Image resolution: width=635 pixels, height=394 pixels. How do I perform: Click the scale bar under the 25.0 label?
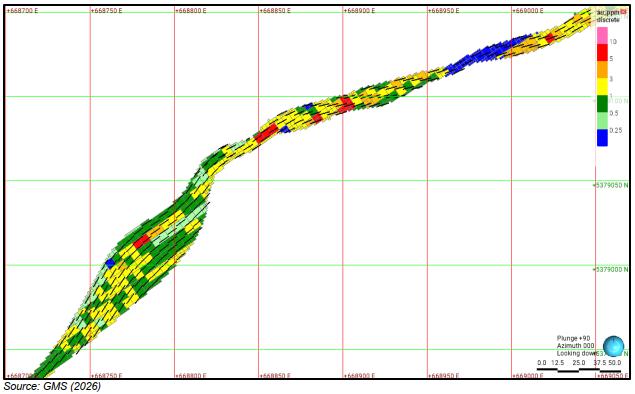click(579, 369)
